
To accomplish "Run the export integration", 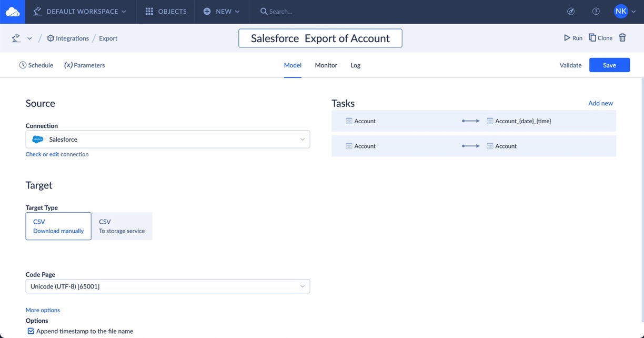I will [x=573, y=38].
